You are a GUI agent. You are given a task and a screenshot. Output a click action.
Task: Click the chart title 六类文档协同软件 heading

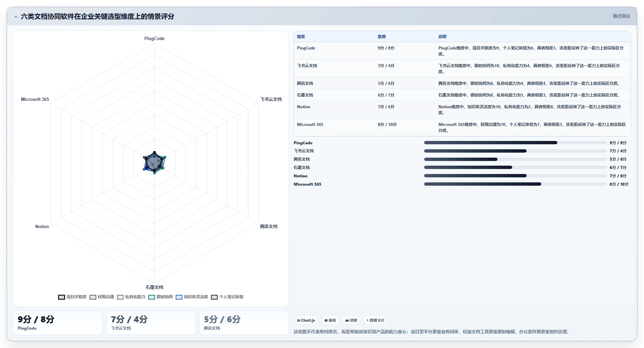click(x=97, y=16)
